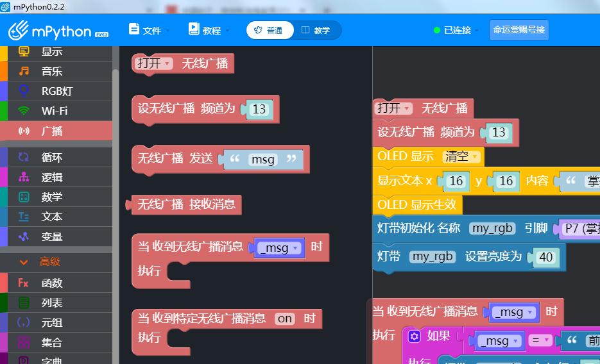Select the 循环 loop category icon
This screenshot has height=364, width=600.
coord(24,157)
